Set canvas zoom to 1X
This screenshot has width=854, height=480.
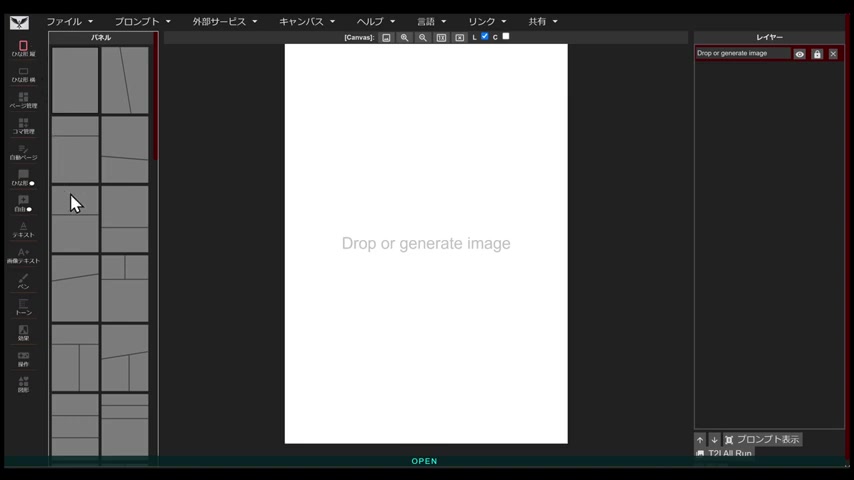tap(441, 38)
